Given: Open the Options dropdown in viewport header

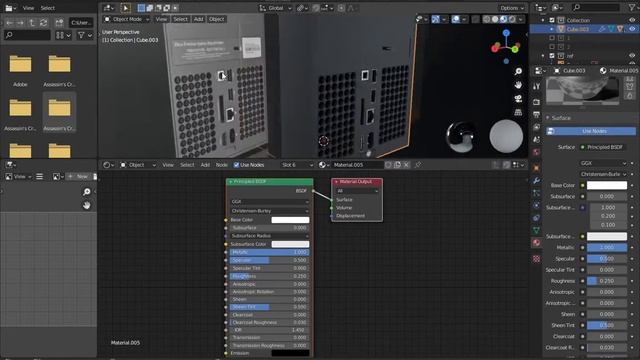Looking at the screenshot, I should click(x=512, y=8).
